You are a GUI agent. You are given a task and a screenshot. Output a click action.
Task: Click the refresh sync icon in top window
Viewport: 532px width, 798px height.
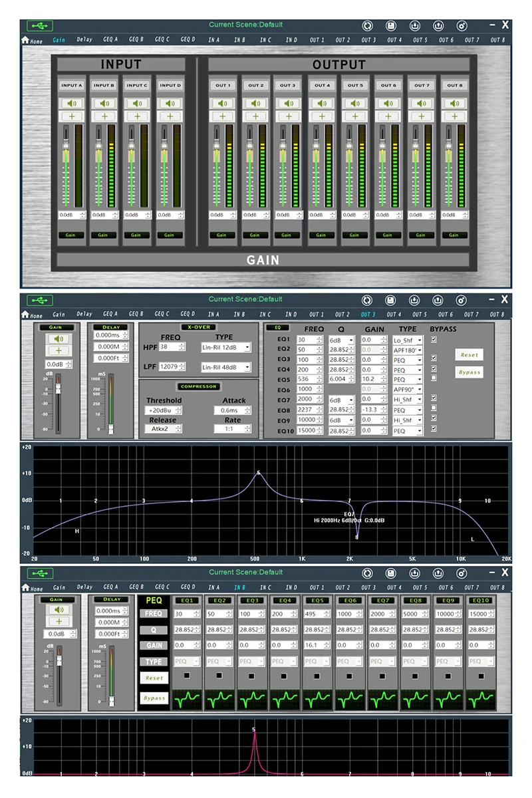point(367,25)
